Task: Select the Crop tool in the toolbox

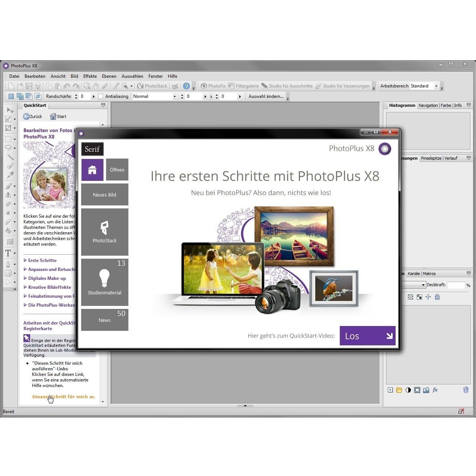Action: click(x=8, y=128)
